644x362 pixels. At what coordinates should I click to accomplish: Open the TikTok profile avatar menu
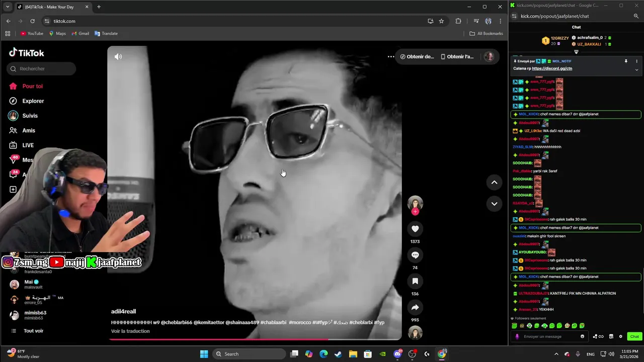(x=489, y=57)
